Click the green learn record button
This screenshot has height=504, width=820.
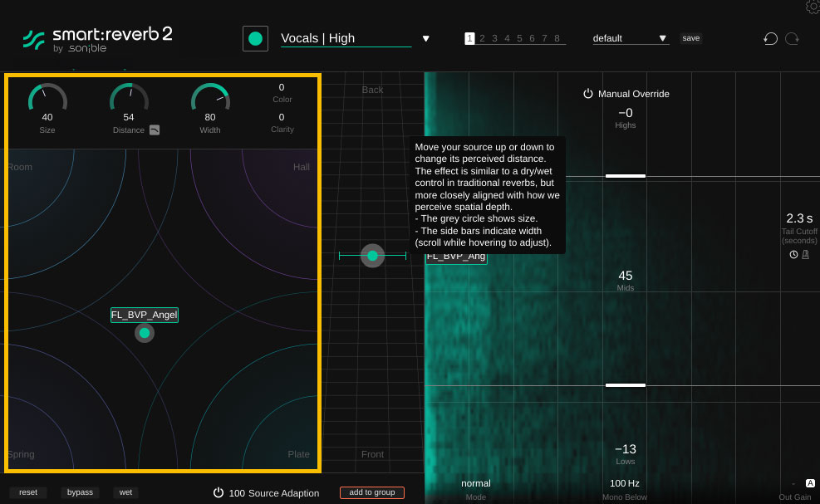point(255,39)
